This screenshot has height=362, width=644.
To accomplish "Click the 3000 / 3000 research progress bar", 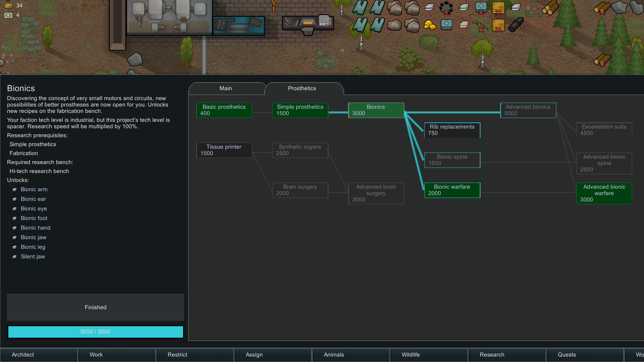I will 95,332.
